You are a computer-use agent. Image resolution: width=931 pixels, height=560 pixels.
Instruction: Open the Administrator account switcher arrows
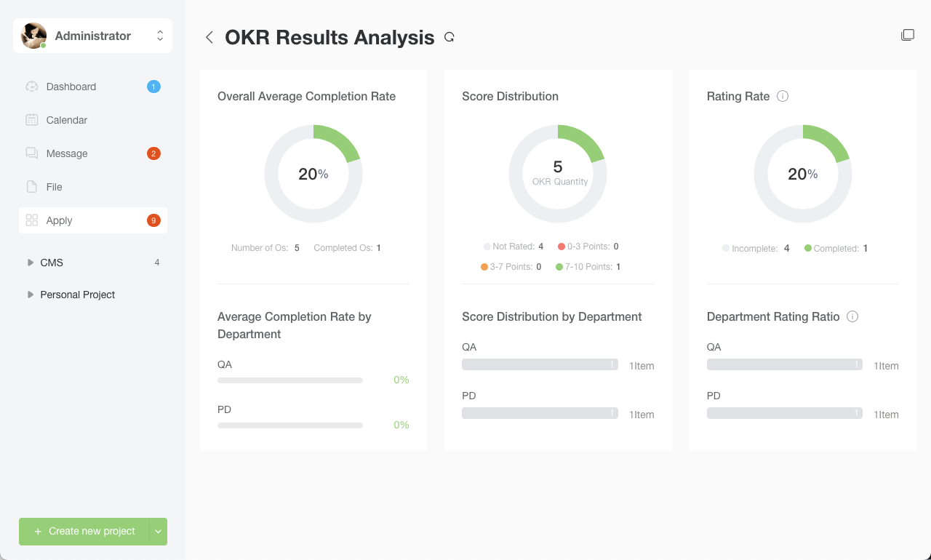click(160, 36)
